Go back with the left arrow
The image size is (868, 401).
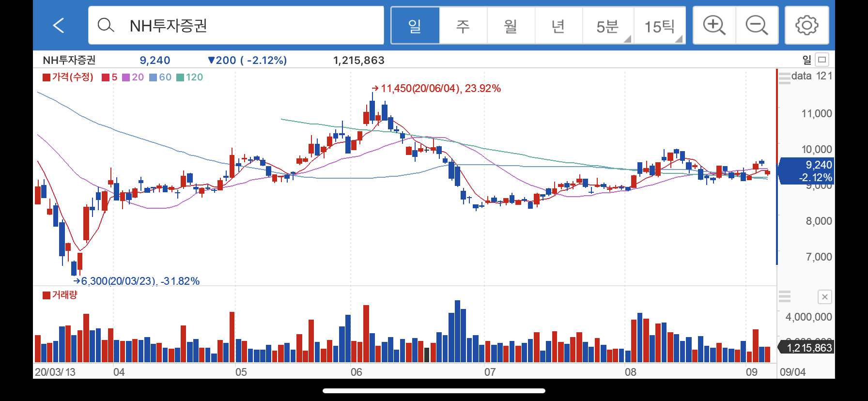59,25
